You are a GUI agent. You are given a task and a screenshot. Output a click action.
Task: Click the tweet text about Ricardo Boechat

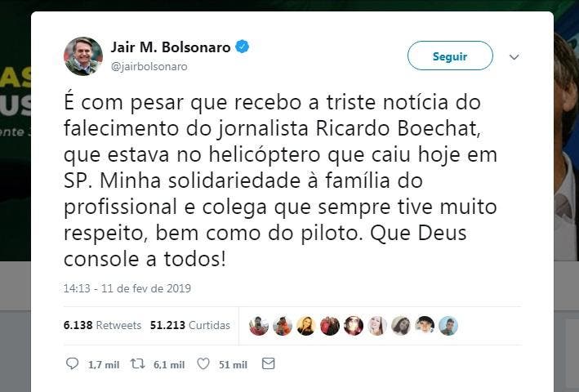tap(280, 180)
